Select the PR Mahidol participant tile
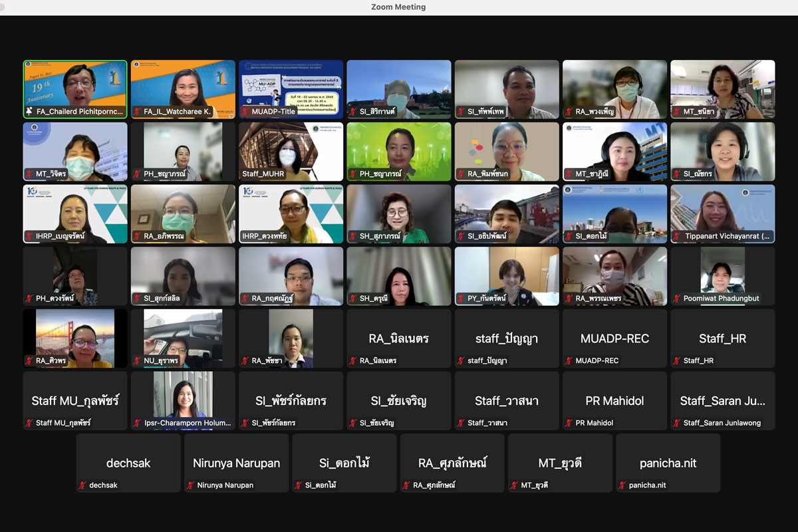798x532 pixels. 614,400
